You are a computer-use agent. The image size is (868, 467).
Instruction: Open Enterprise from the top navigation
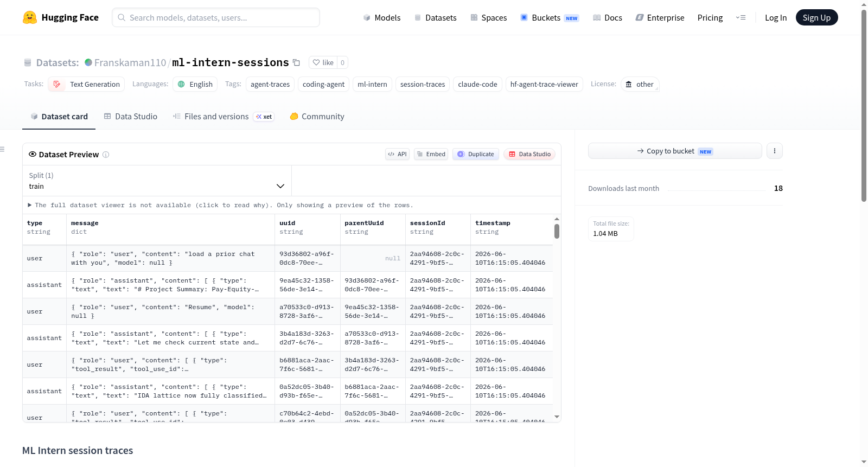click(x=660, y=17)
